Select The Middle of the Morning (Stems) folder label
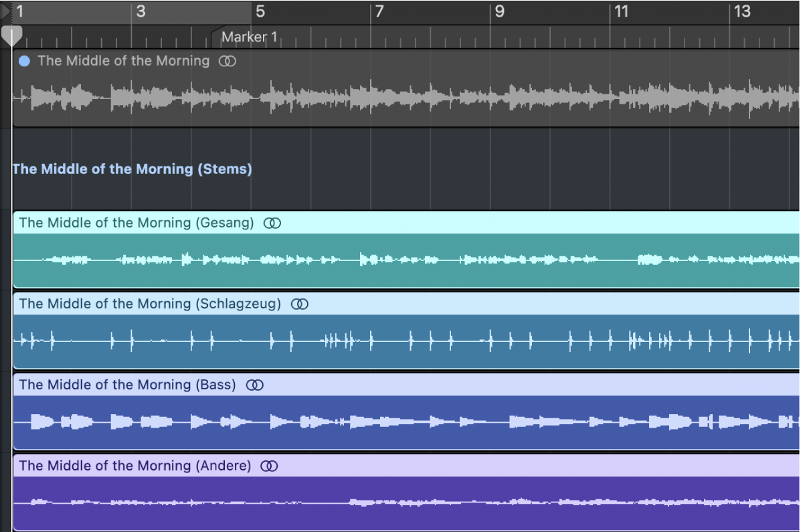This screenshot has width=801, height=532. point(132,169)
